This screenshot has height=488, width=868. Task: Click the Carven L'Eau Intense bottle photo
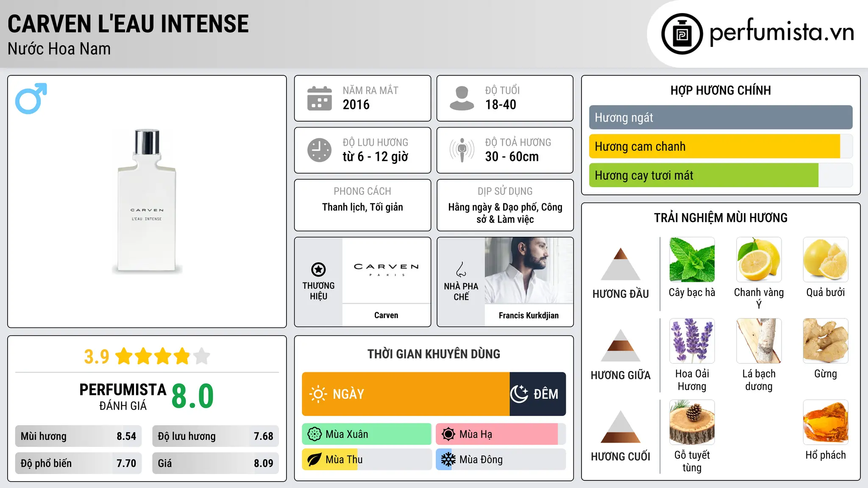[x=147, y=201]
